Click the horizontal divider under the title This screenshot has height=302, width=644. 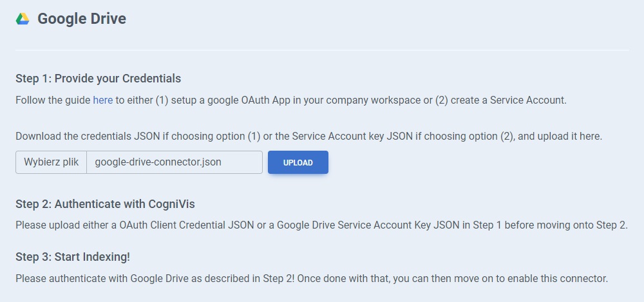(x=321, y=50)
